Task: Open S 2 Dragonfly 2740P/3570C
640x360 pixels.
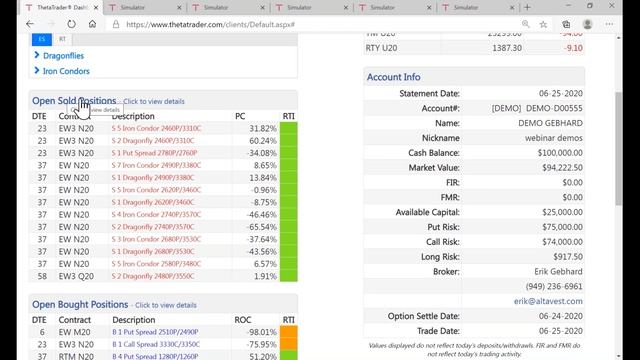Action: pyautogui.click(x=153, y=227)
